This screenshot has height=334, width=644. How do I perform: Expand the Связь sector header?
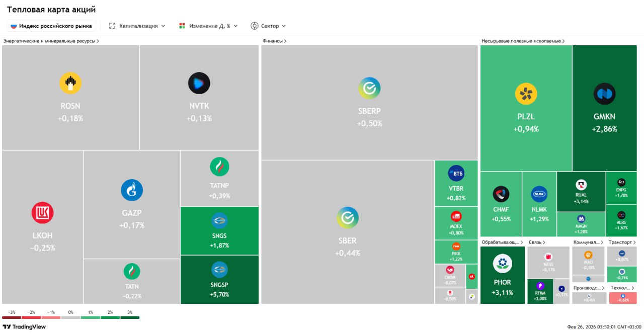coord(536,242)
